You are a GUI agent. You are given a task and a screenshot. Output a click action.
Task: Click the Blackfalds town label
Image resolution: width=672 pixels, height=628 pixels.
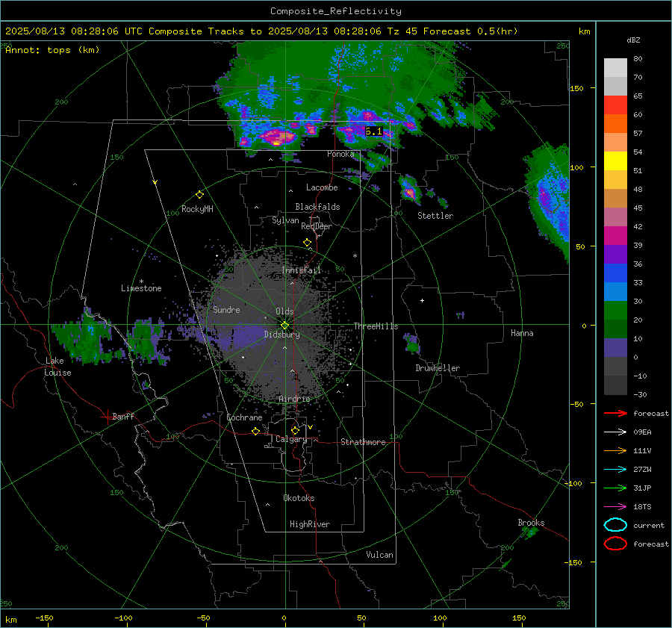(317, 207)
